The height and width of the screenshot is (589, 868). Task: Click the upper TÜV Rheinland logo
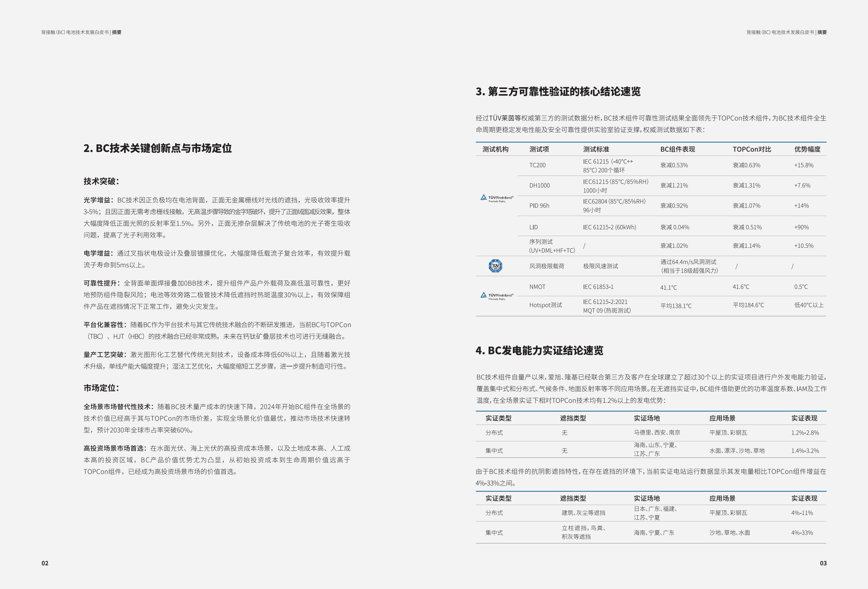click(497, 198)
